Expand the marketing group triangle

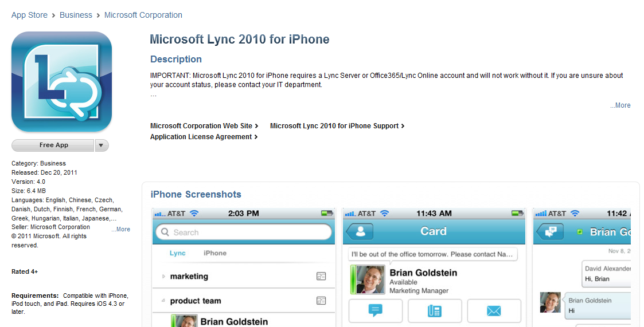click(x=163, y=277)
